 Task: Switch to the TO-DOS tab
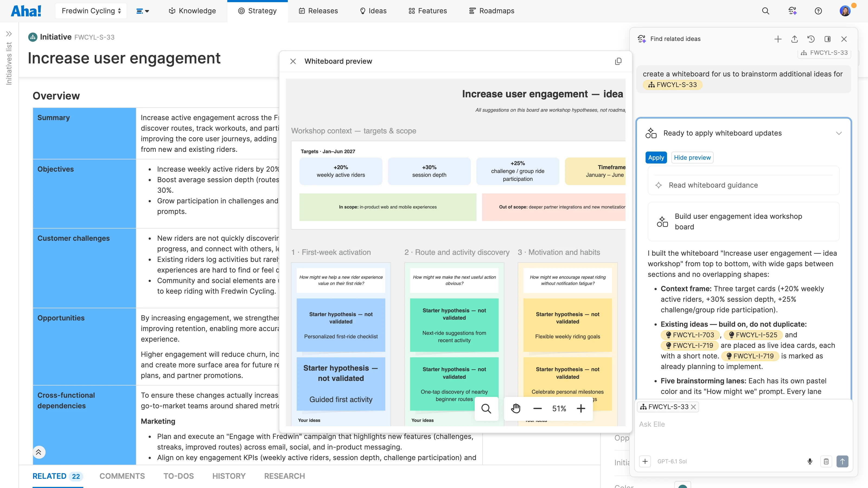(x=178, y=476)
